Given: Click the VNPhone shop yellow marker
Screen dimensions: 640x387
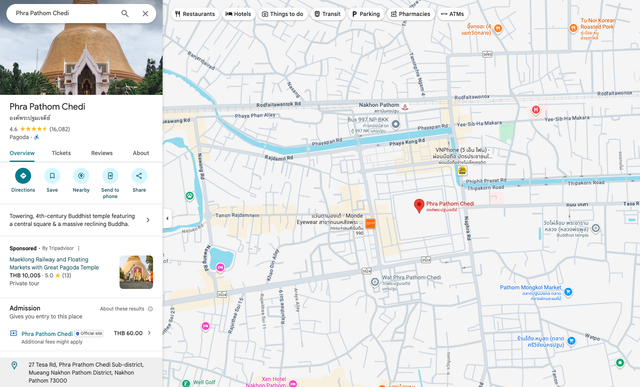Looking at the screenshot, I should point(462,171).
